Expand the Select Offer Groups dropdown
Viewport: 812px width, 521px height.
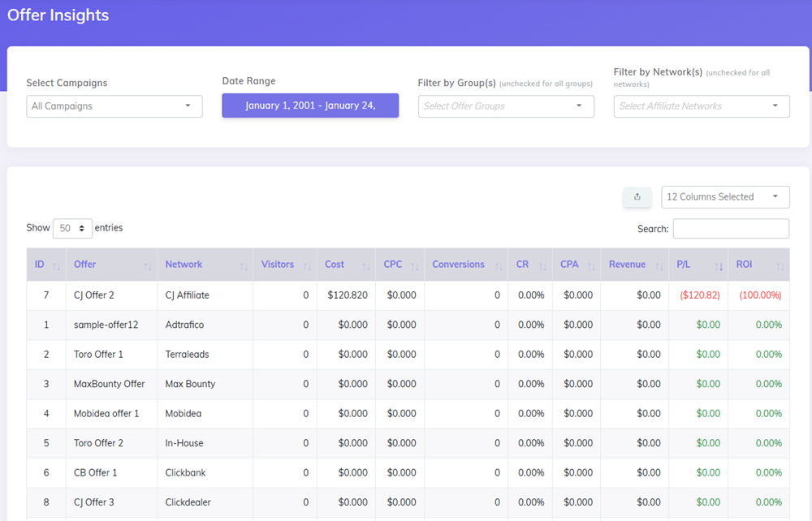pos(506,106)
